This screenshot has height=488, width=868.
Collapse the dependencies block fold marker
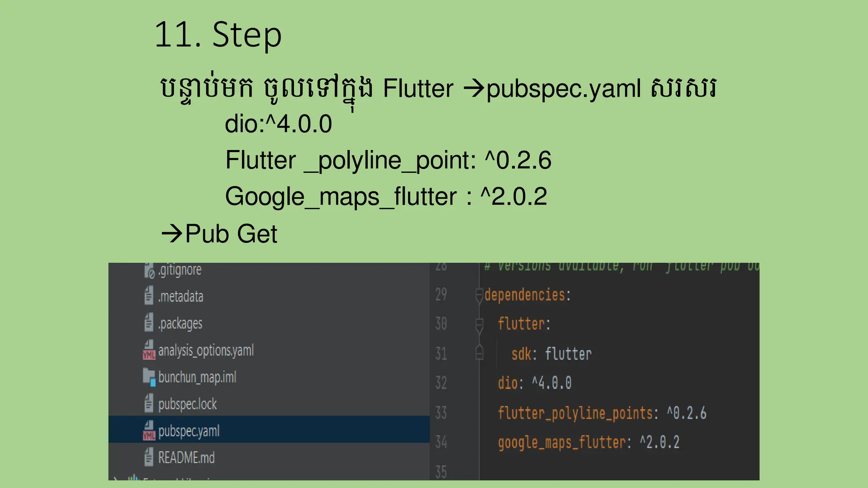pos(479,295)
